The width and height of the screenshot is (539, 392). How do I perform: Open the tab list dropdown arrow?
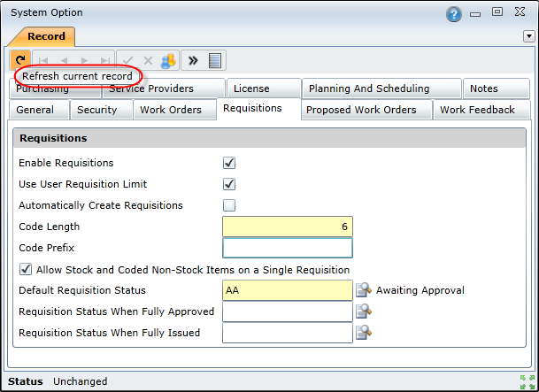click(x=529, y=36)
